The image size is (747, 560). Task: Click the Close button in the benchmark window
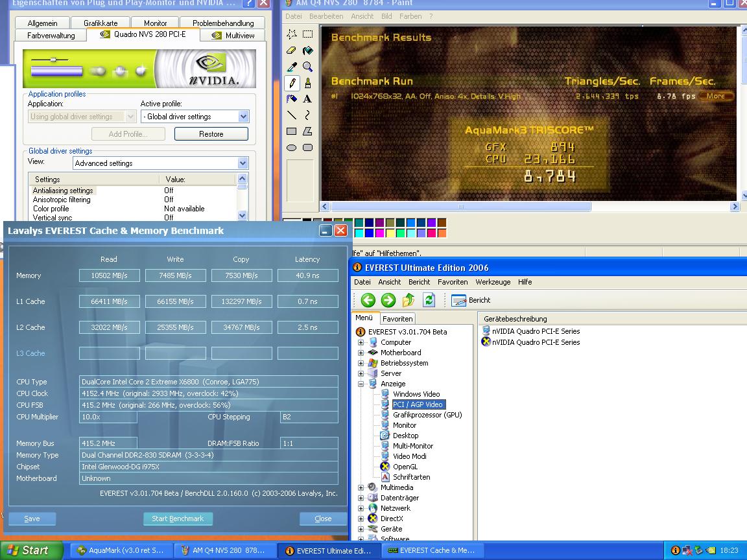click(x=323, y=519)
